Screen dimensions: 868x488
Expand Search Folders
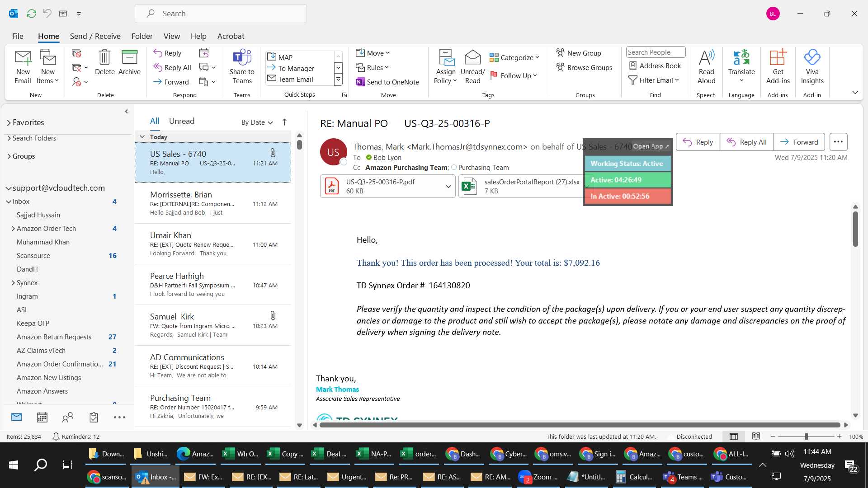pyautogui.click(x=9, y=138)
